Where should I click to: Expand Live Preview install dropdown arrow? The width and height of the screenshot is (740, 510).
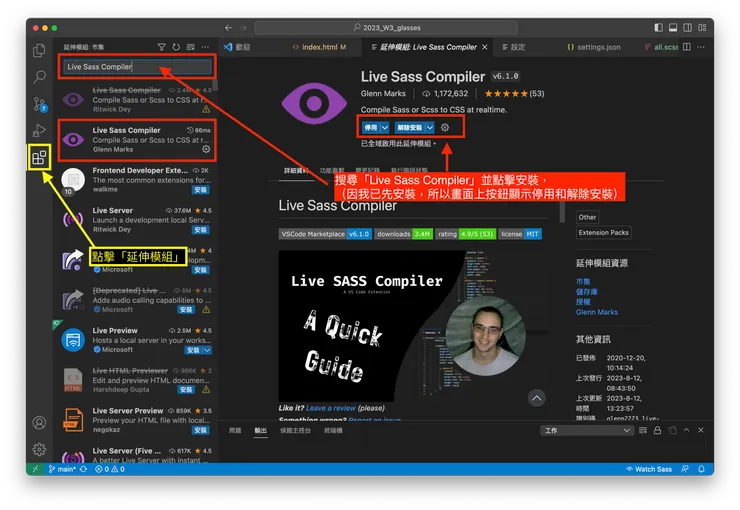tap(207, 350)
